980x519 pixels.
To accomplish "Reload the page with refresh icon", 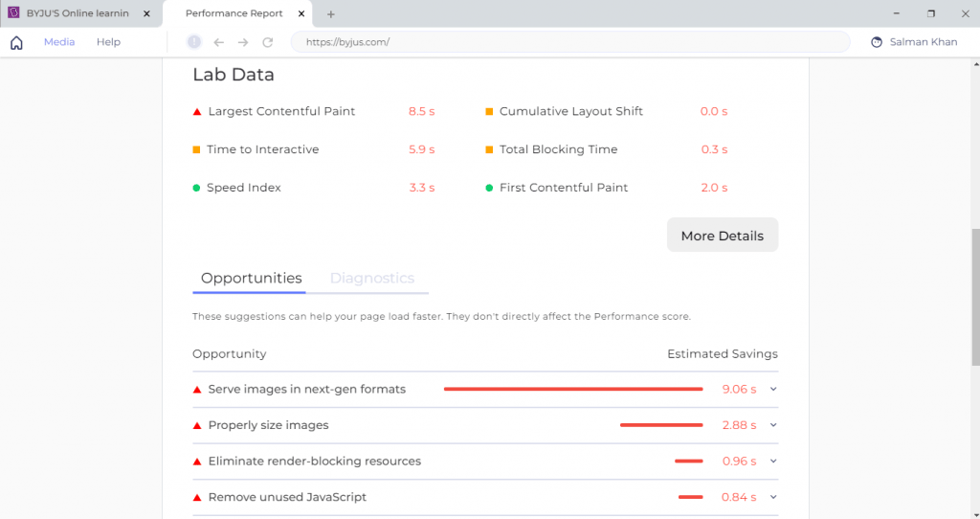I will (268, 42).
